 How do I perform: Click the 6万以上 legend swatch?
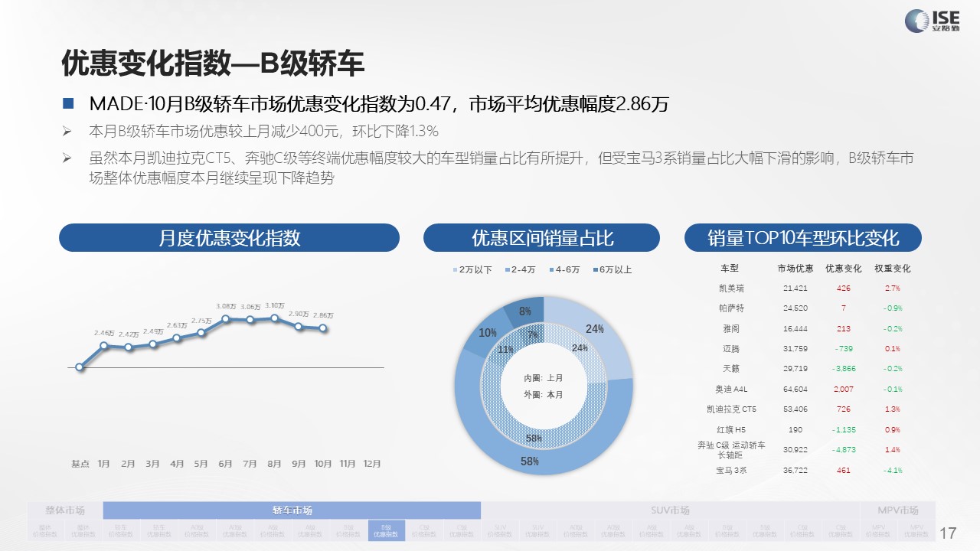tap(594, 270)
